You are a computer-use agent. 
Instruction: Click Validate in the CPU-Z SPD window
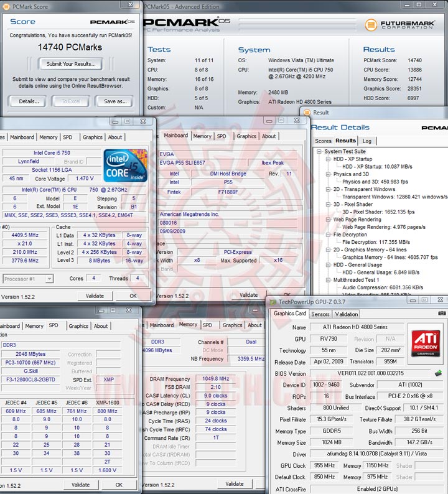80,485
